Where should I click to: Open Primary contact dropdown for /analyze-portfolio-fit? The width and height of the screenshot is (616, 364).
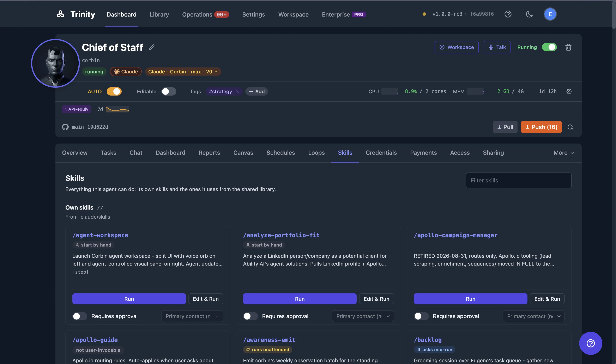tap(363, 316)
